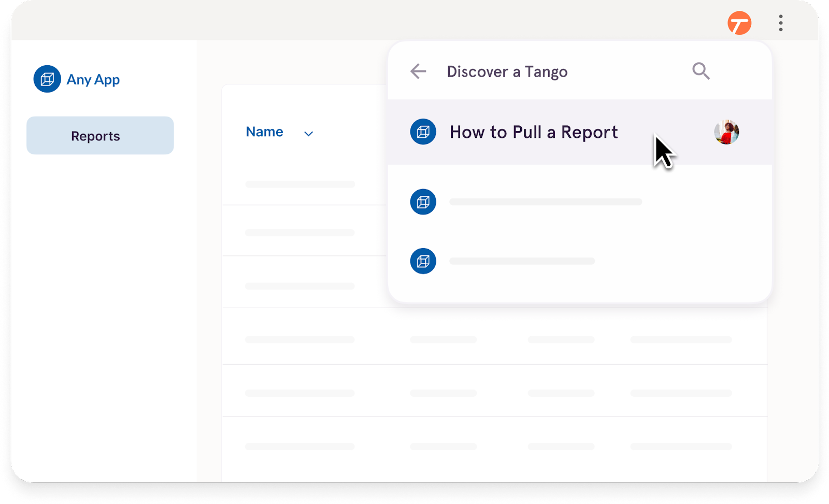Click the search icon in Discover a Tango
The width and height of the screenshot is (829, 504).
(701, 71)
